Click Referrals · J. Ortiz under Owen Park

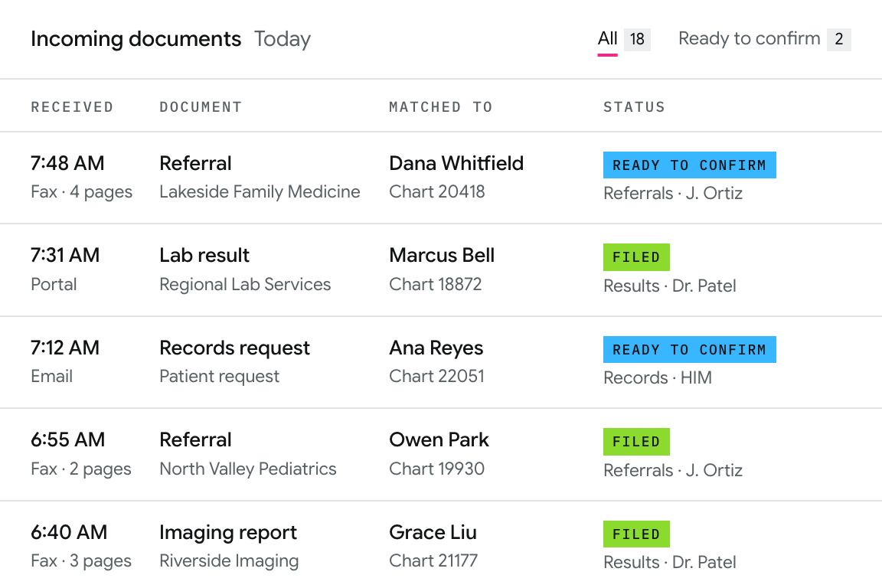click(x=673, y=470)
